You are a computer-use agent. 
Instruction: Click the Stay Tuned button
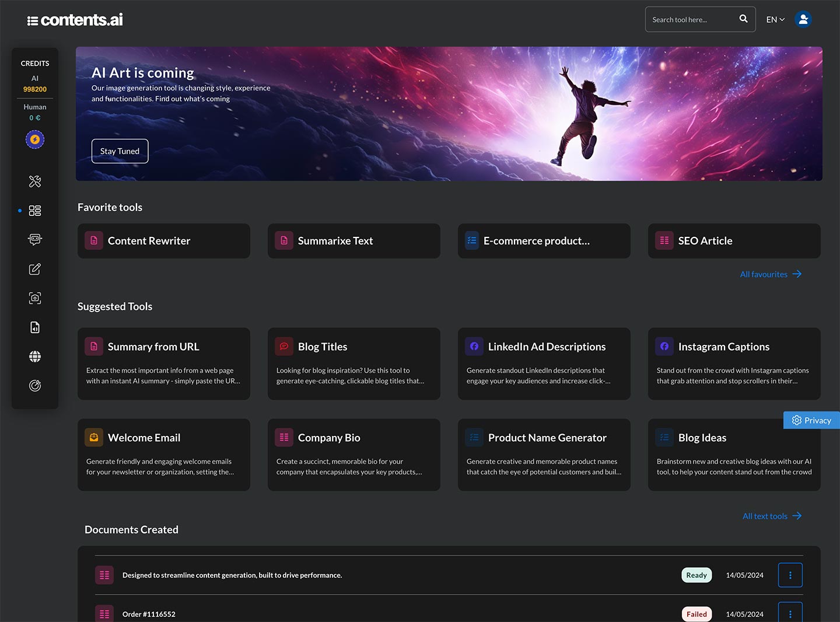[x=120, y=151]
